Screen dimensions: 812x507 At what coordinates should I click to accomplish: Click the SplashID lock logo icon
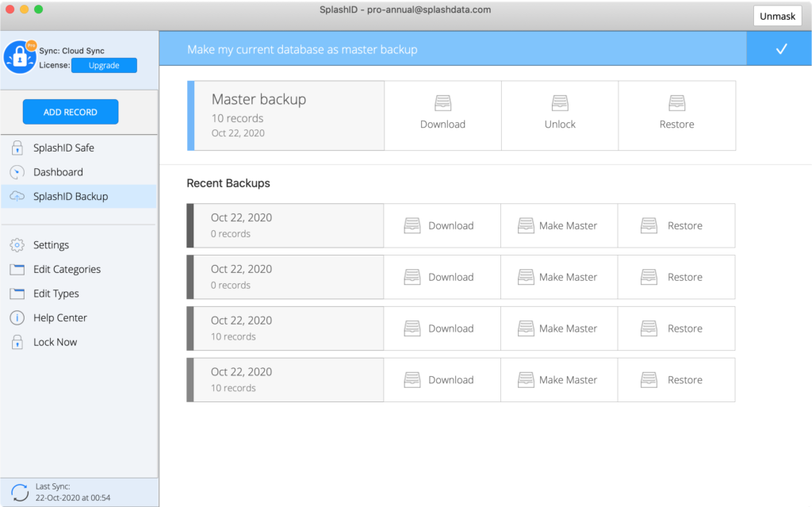click(19, 57)
